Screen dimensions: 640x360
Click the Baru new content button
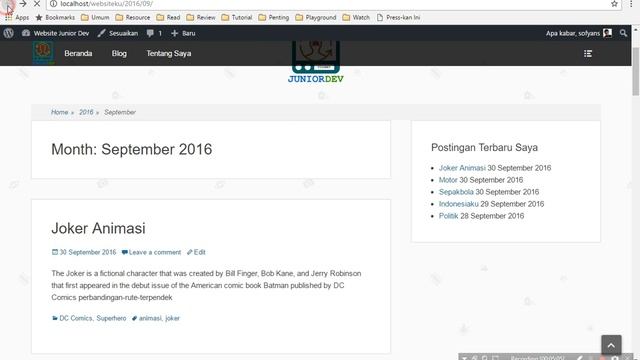coord(183,33)
